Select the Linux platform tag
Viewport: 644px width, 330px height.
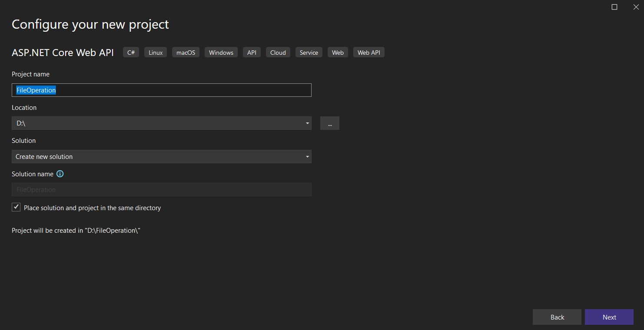click(x=155, y=52)
